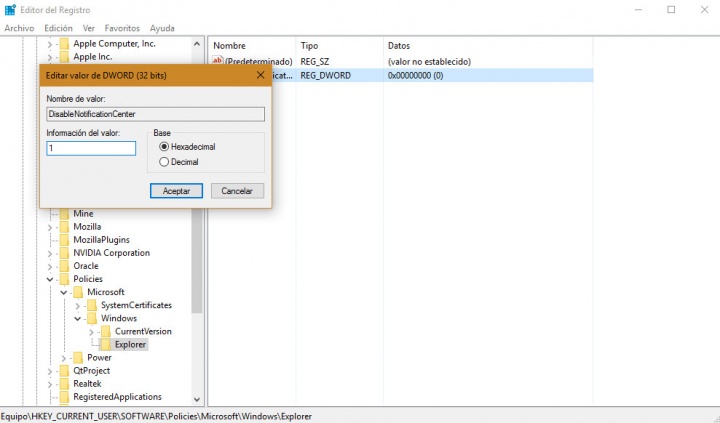720x423 pixels.
Task: Click the Nombre de valor field
Action: 155,114
